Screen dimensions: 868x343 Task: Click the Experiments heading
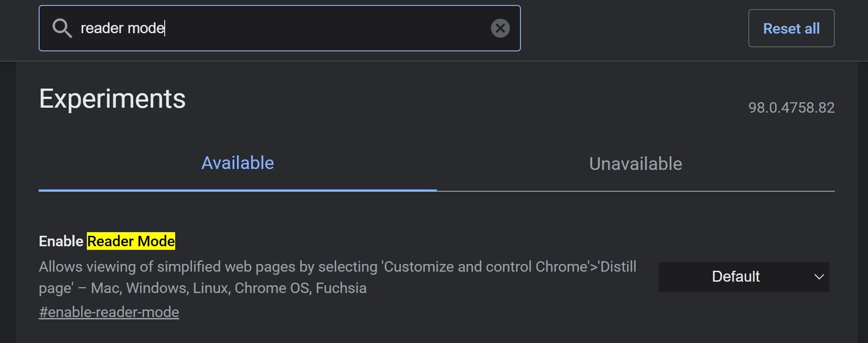112,99
